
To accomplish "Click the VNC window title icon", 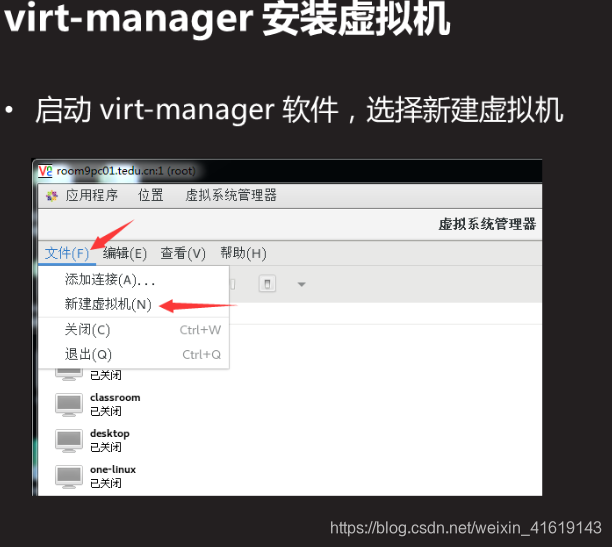I will coord(45,171).
